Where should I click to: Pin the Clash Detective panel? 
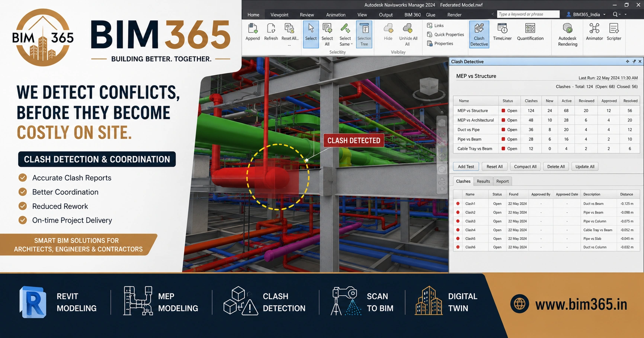(x=634, y=61)
